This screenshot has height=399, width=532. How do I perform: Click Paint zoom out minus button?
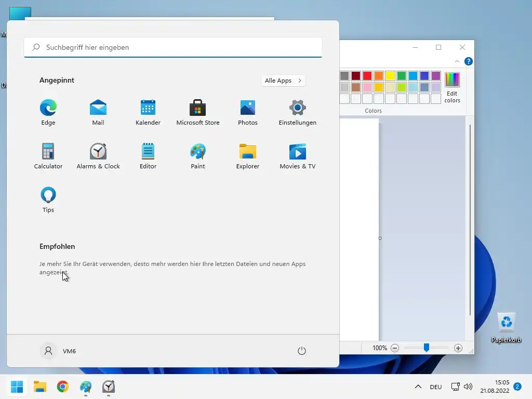pyautogui.click(x=395, y=348)
